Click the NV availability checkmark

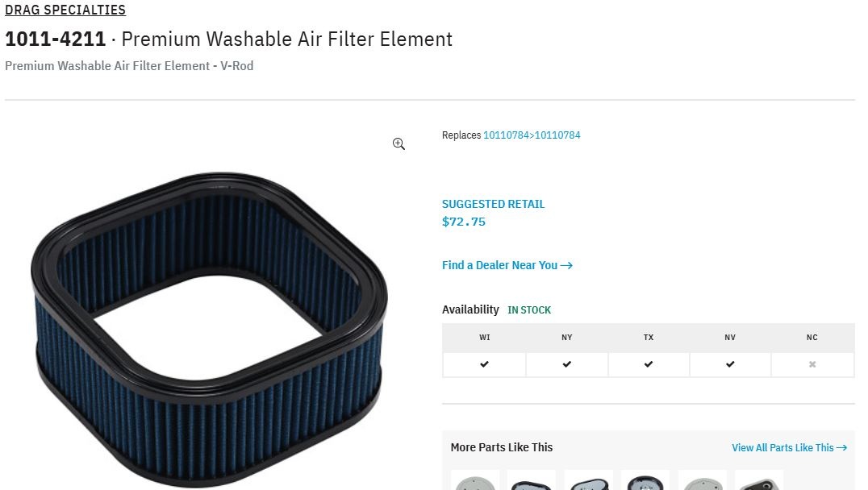[x=730, y=364]
